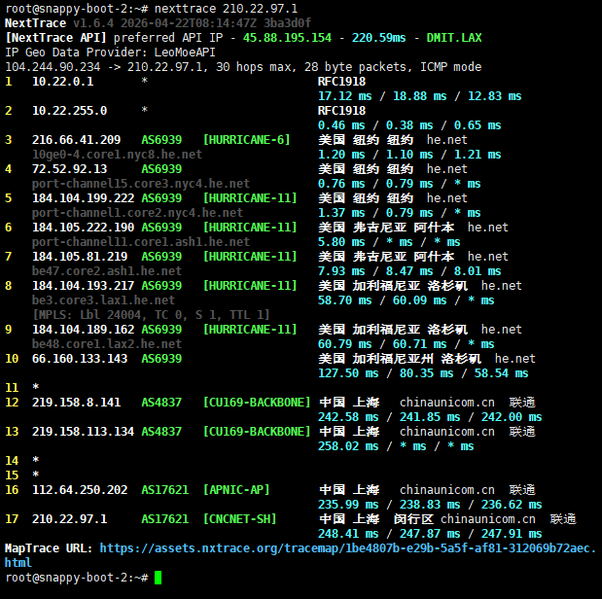Click the AS4837 number on hop 13
Screen dimensions: 602x599
point(161,432)
